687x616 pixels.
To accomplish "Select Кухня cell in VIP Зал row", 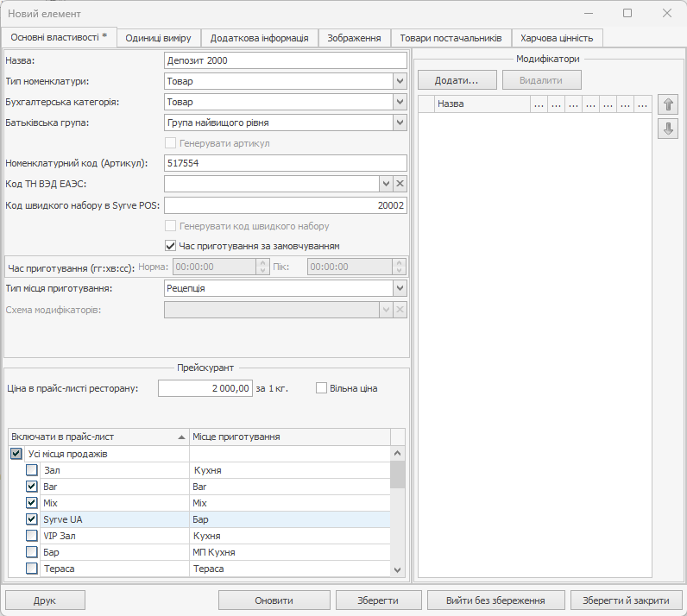I will click(290, 536).
